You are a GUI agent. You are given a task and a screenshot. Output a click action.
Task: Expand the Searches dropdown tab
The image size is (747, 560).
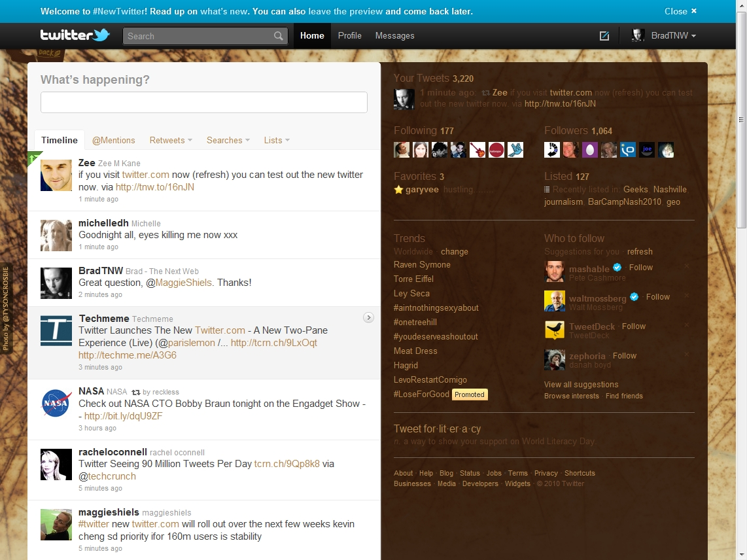click(228, 140)
